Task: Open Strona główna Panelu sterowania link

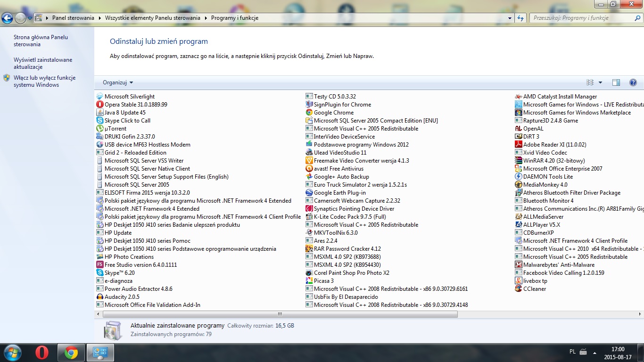Action: [41, 41]
